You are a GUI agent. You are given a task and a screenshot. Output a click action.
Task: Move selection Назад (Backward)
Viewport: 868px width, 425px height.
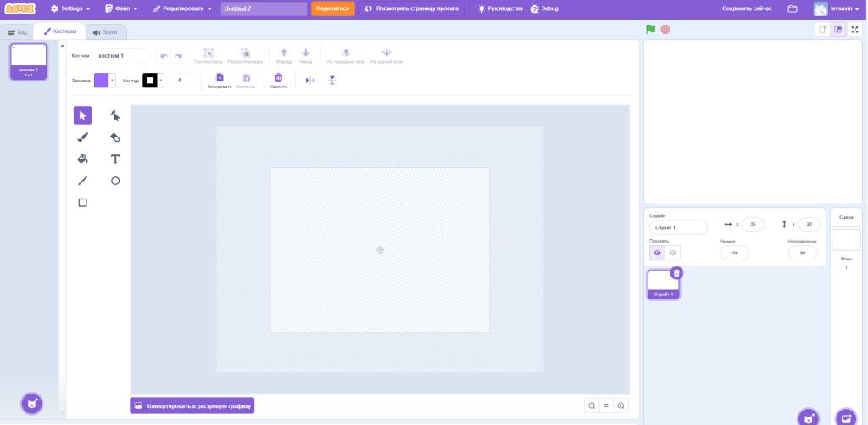[305, 53]
